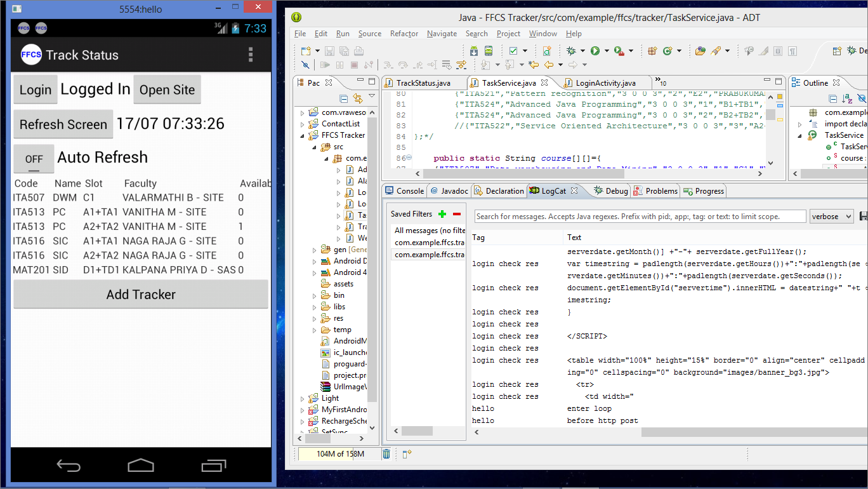Switch to the LoginActivity.java editor tab
The image size is (868, 489).
605,83
